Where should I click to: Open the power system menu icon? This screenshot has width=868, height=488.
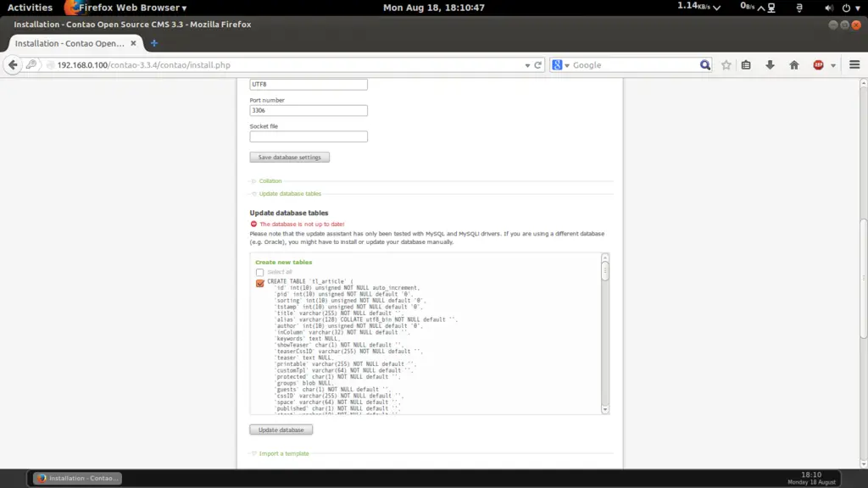[x=846, y=8]
